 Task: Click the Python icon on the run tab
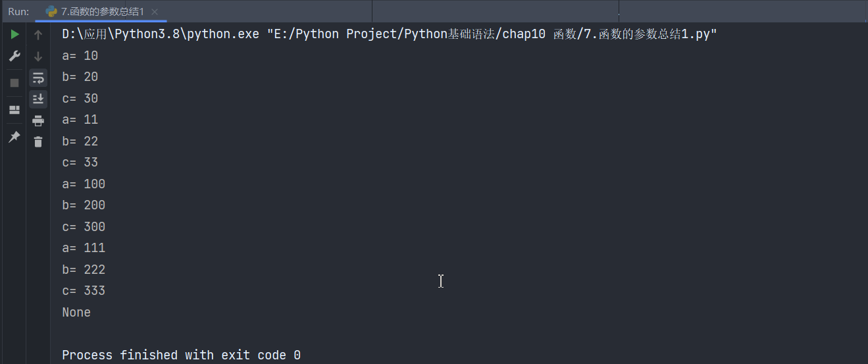click(51, 11)
